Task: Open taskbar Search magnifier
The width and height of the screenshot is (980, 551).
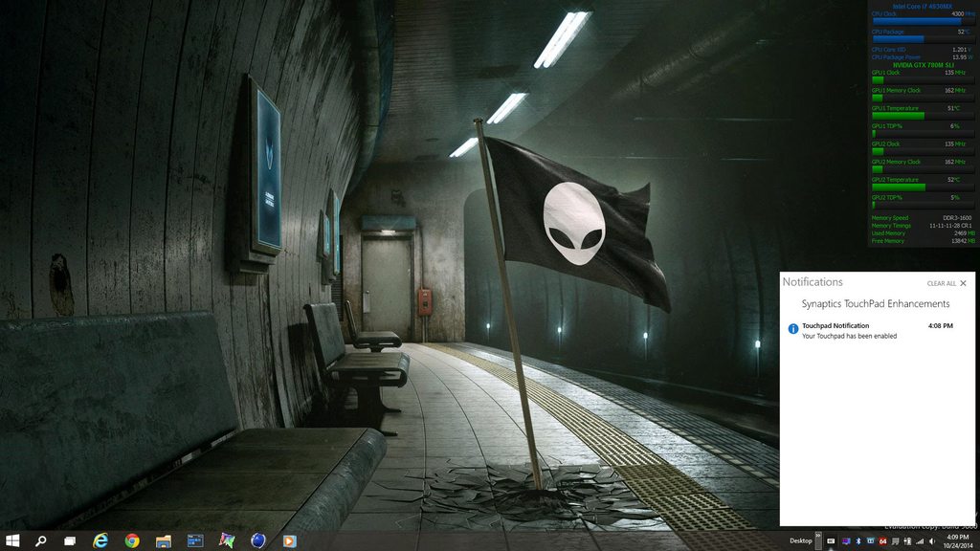Action: tap(40, 540)
